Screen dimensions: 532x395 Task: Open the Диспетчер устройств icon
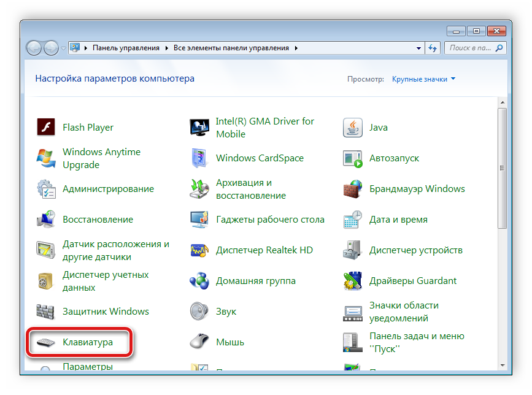(x=352, y=250)
